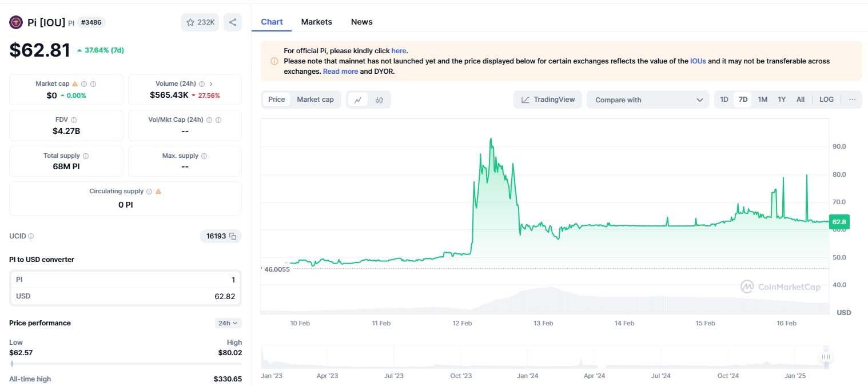The width and height of the screenshot is (868, 386).
Task: Select Price chart toggle
Action: pos(277,100)
